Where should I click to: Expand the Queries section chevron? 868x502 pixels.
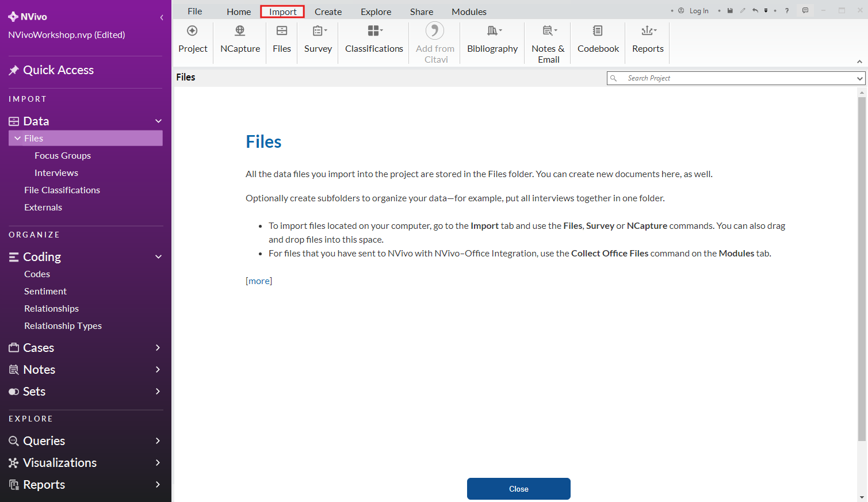click(x=158, y=440)
